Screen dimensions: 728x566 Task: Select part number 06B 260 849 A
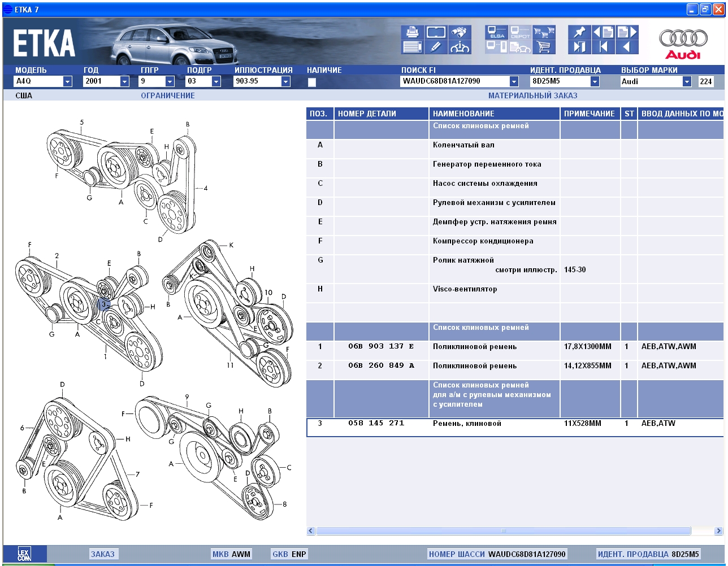381,365
